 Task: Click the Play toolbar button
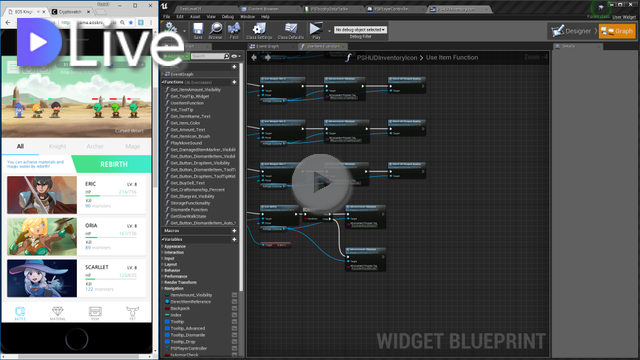pyautogui.click(x=316, y=31)
